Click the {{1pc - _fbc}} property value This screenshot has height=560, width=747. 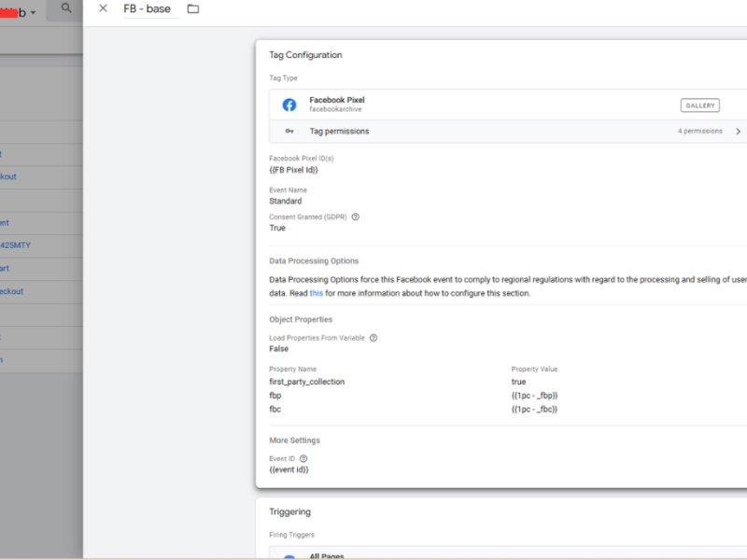(534, 409)
